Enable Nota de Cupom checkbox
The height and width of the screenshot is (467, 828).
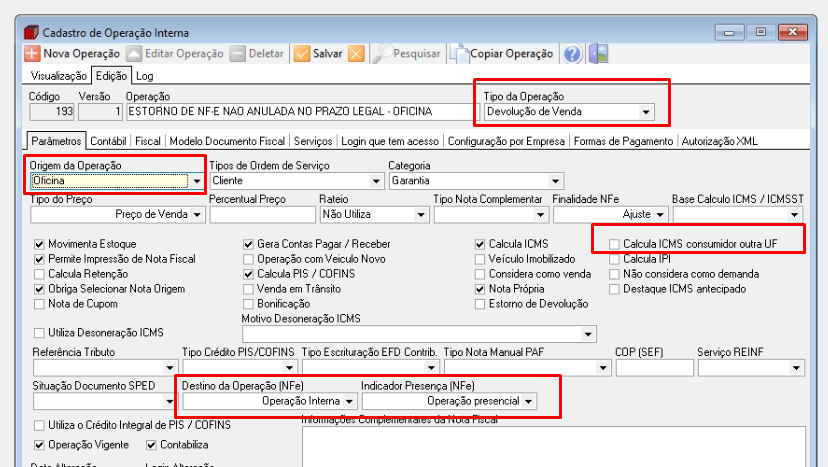[39, 304]
